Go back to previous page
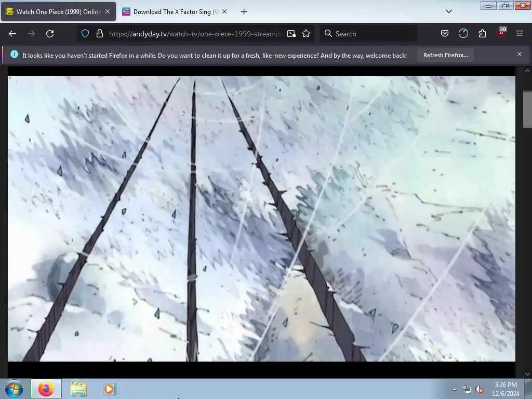The image size is (532, 399). pyautogui.click(x=12, y=34)
